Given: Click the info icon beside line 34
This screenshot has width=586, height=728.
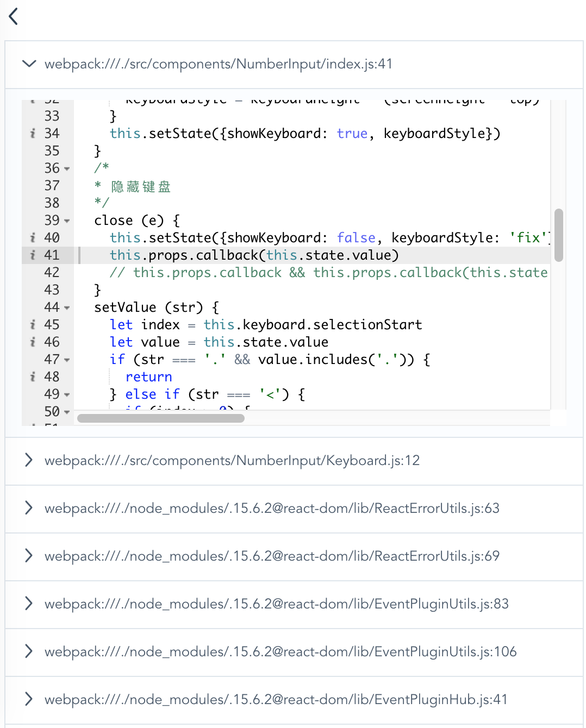Looking at the screenshot, I should tap(33, 133).
